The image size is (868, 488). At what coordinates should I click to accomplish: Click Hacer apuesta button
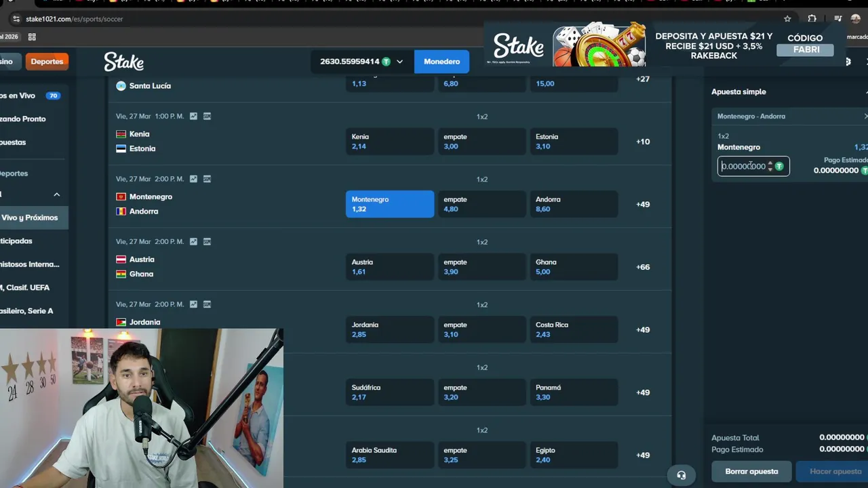[x=832, y=472]
